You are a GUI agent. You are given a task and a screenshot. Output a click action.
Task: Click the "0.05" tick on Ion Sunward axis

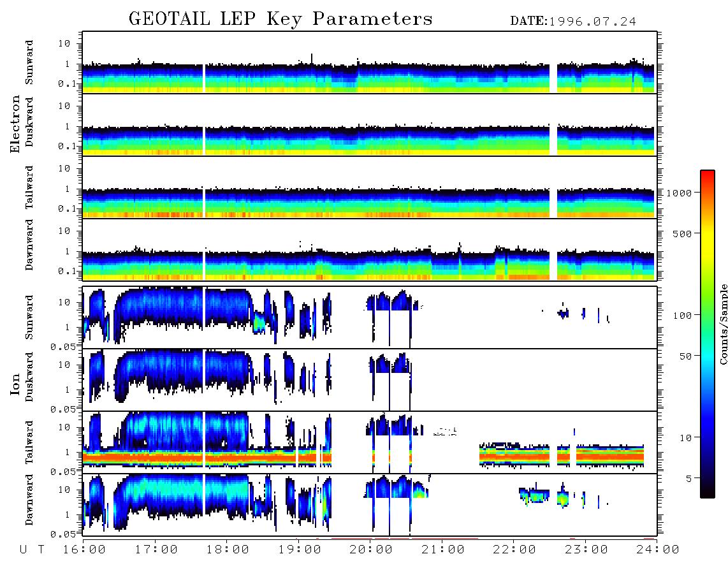click(63, 346)
